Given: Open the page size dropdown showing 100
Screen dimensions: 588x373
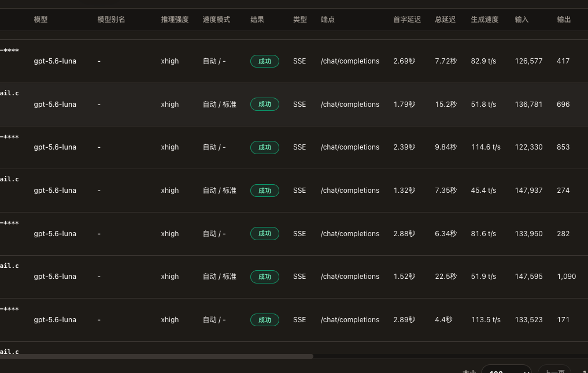Looking at the screenshot, I should tap(506, 369).
